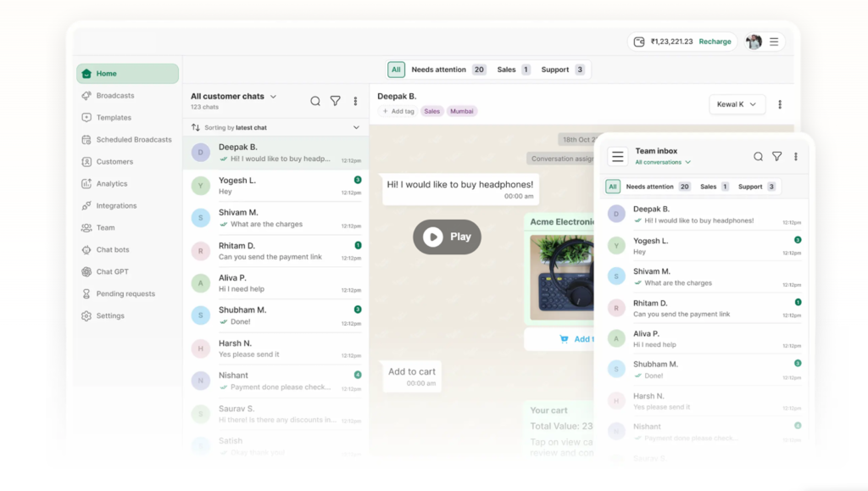
Task: Open the Kewal K assignee dropdown
Action: (737, 104)
